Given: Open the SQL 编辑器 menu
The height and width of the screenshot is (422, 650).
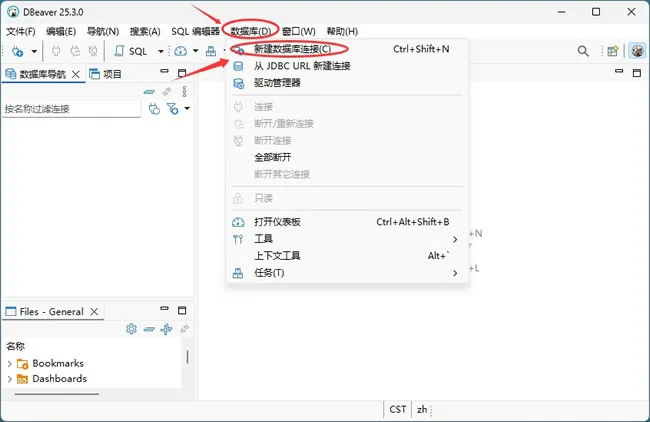Looking at the screenshot, I should click(x=195, y=32).
